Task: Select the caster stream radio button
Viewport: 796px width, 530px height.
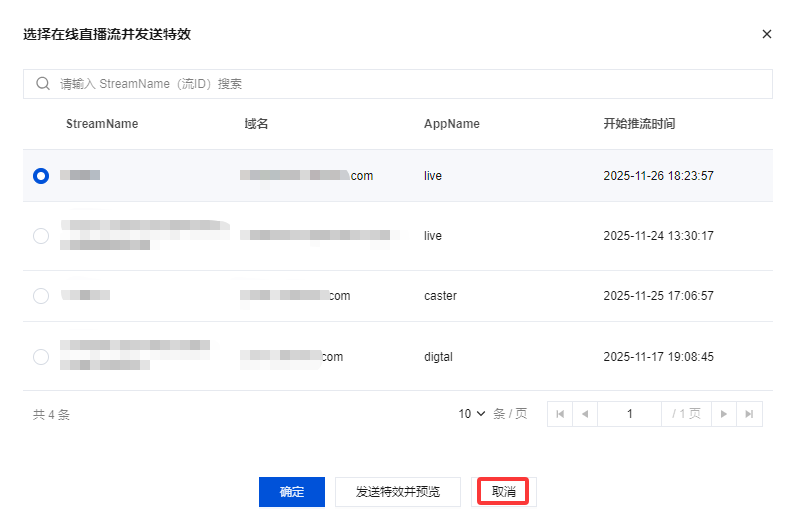Action: 41,296
